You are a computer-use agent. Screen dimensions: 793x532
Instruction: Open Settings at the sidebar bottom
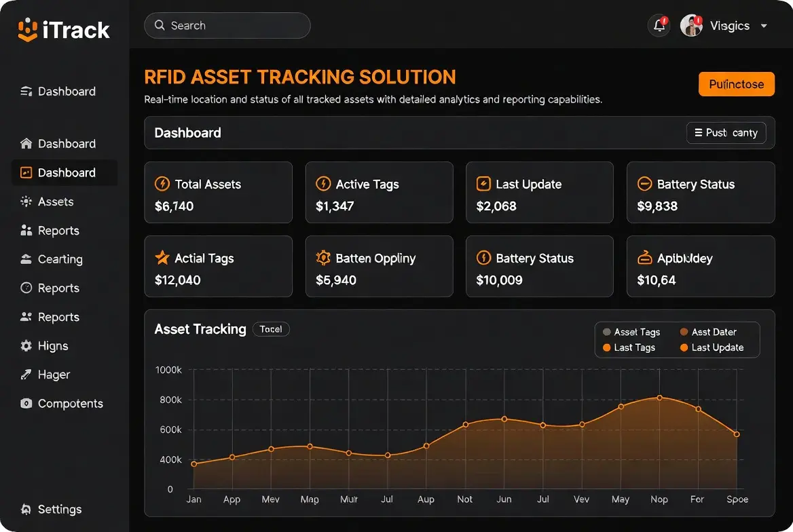pyautogui.click(x=59, y=510)
